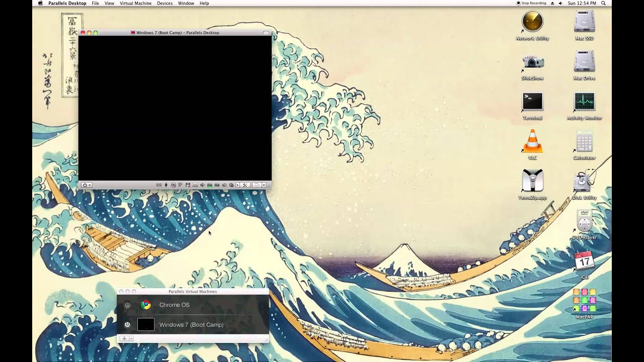
Task: Open the keyboard icon in VM status bar
Action: pos(159,185)
